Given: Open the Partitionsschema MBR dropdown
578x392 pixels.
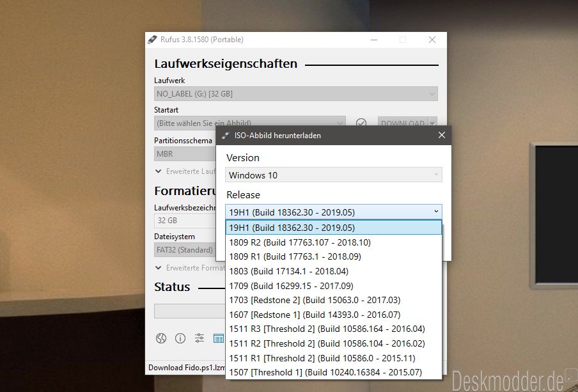Looking at the screenshot, I should tap(185, 153).
